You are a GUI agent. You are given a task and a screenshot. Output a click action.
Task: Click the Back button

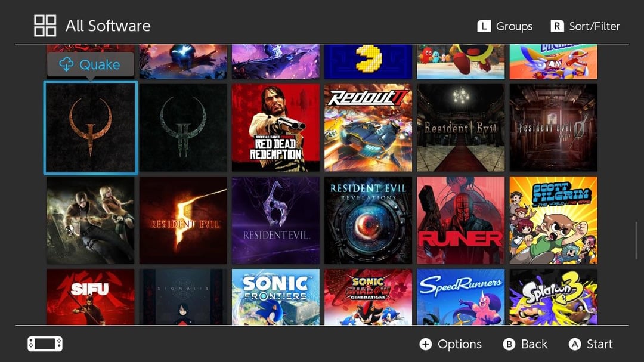tap(525, 344)
